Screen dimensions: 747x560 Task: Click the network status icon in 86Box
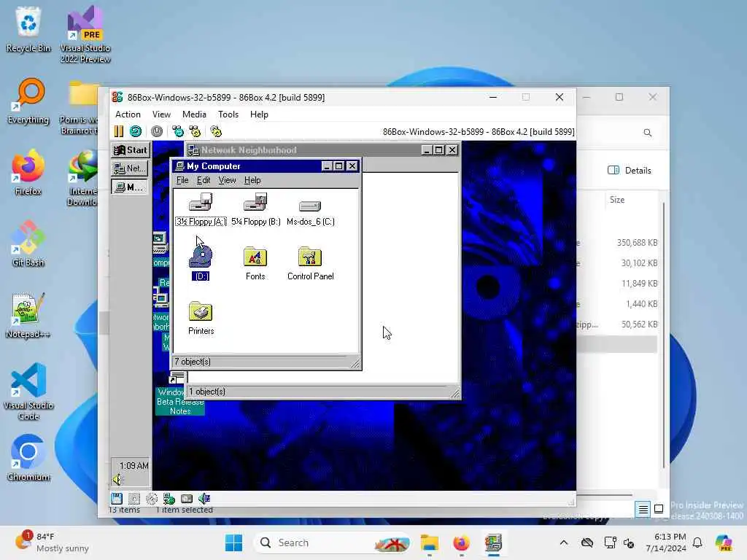pyautogui.click(x=169, y=499)
